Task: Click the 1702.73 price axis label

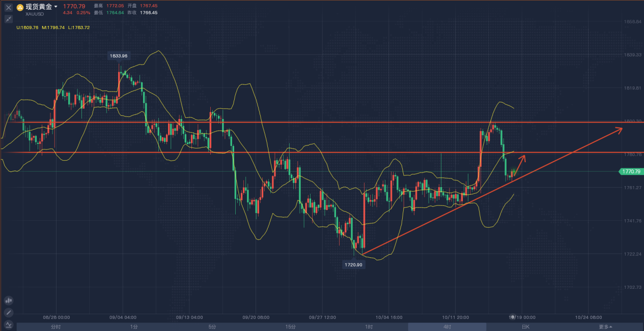Action: (632, 287)
